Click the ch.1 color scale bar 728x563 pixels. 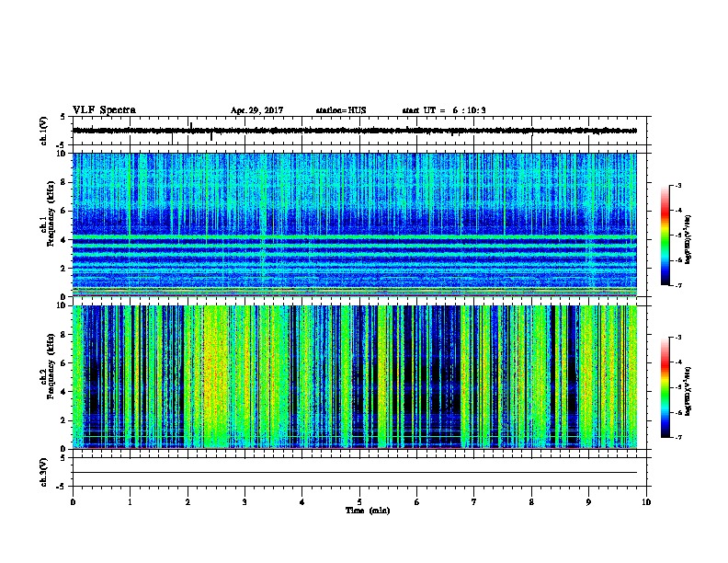[x=665, y=236]
